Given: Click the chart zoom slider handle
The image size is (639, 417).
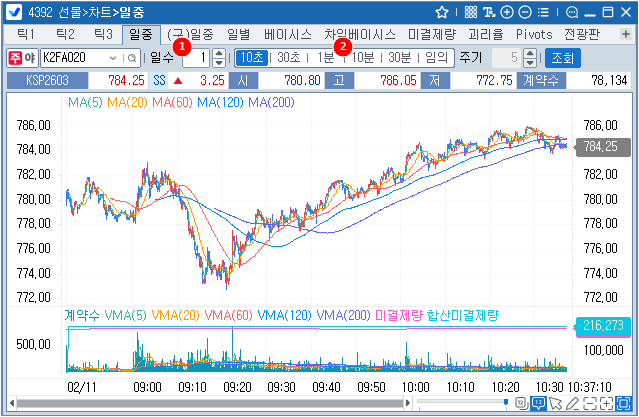Looking at the screenshot, I should pyautogui.click(x=506, y=403).
